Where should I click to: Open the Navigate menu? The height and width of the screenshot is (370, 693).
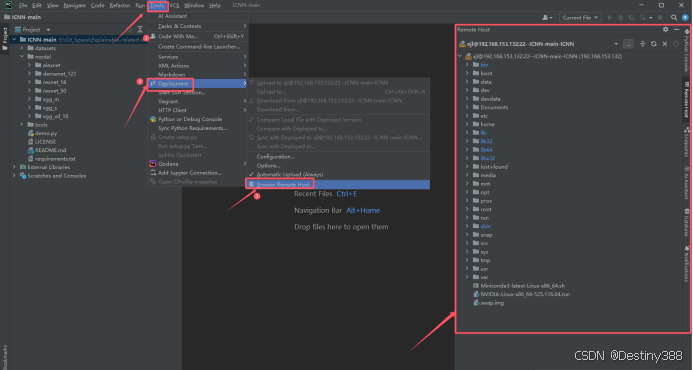click(75, 5)
